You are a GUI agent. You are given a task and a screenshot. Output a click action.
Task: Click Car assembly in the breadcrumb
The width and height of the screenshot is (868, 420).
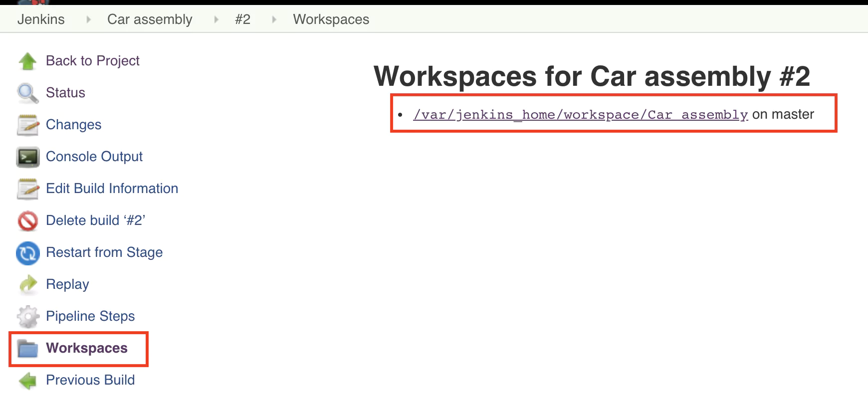pos(150,19)
